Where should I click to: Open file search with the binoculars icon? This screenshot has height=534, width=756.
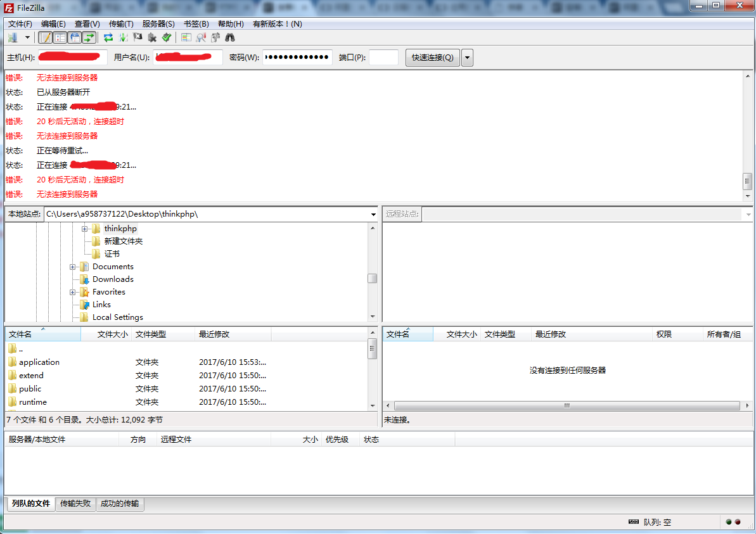coord(230,37)
